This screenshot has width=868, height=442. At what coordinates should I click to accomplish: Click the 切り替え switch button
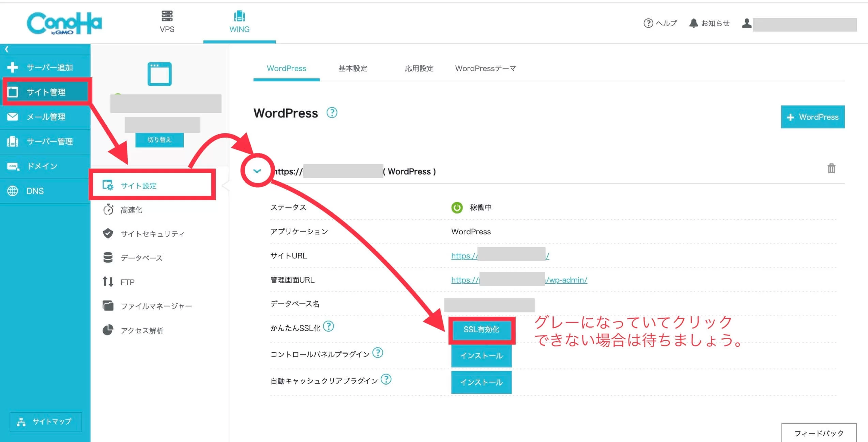pyautogui.click(x=159, y=140)
